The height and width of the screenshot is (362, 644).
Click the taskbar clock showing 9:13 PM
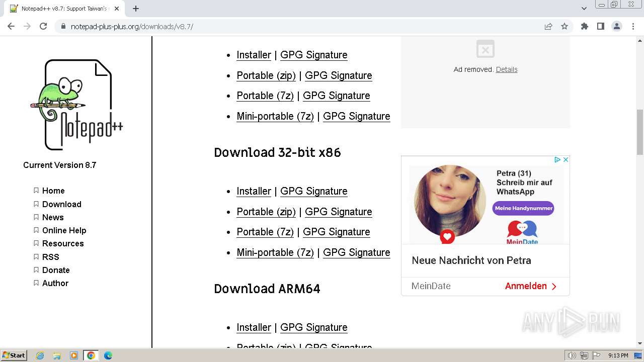coord(618,355)
